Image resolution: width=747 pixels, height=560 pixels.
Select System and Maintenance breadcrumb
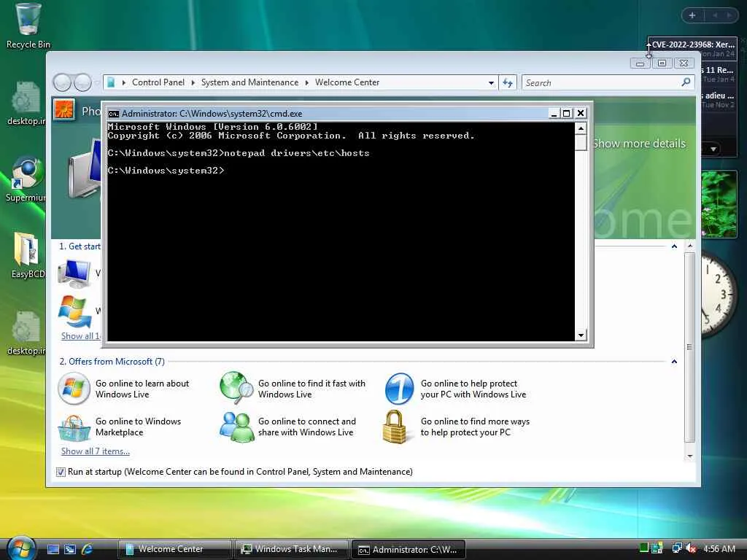[249, 82]
